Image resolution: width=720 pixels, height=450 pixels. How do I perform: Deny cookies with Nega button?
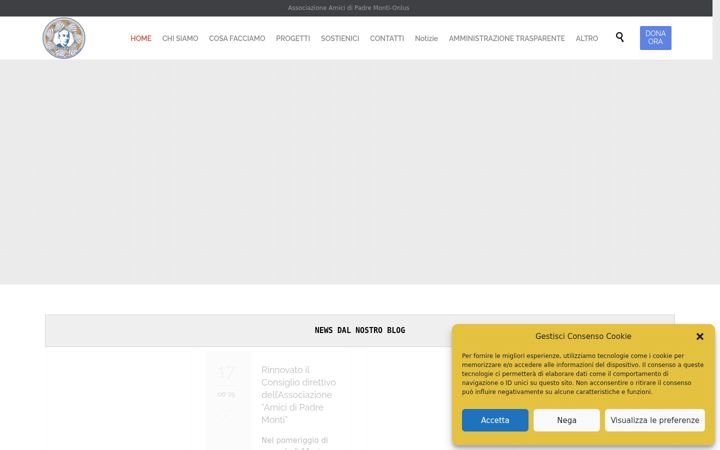(567, 420)
